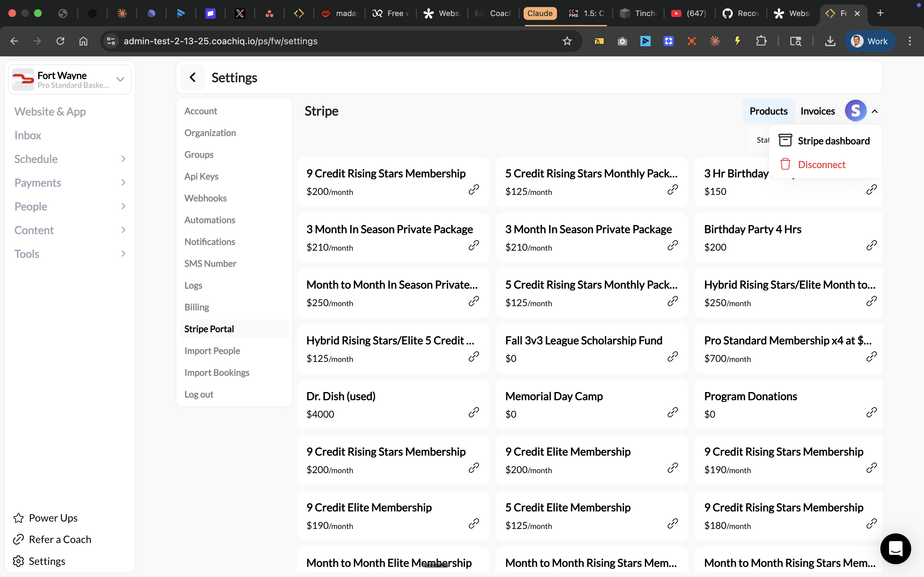Click the Stripe S avatar icon
Screen dimensions: 924x577
point(855,110)
